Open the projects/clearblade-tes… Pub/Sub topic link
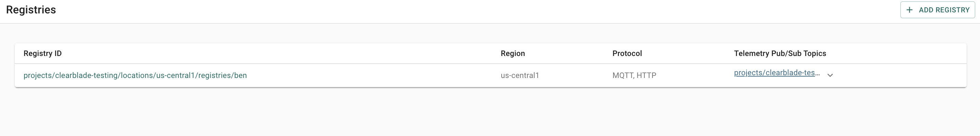The image size is (980, 136). click(x=777, y=73)
